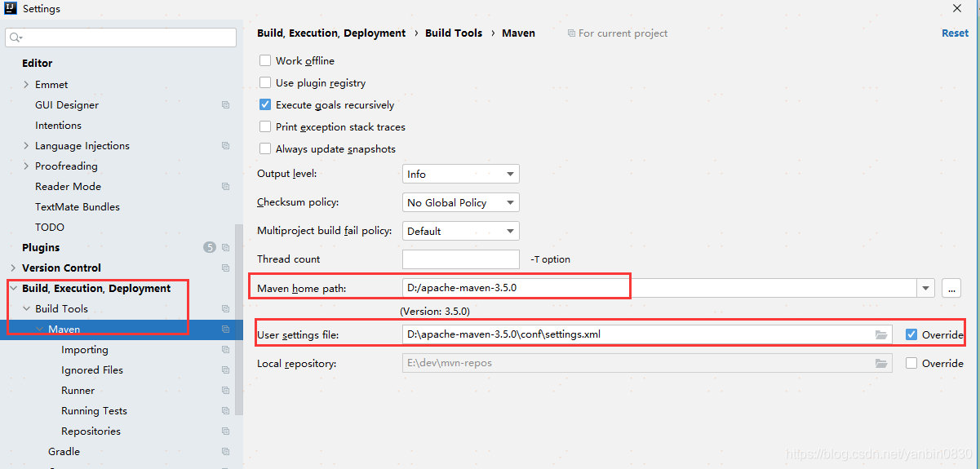Uncheck Execute goals recursively

coord(265,105)
